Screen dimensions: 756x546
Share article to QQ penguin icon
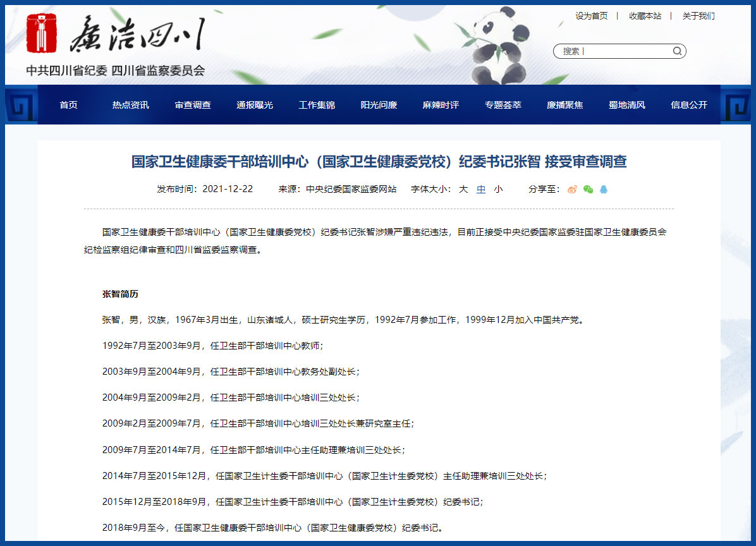point(604,189)
